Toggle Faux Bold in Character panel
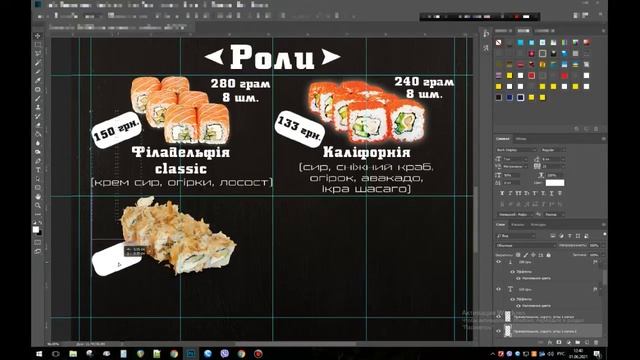 point(502,193)
